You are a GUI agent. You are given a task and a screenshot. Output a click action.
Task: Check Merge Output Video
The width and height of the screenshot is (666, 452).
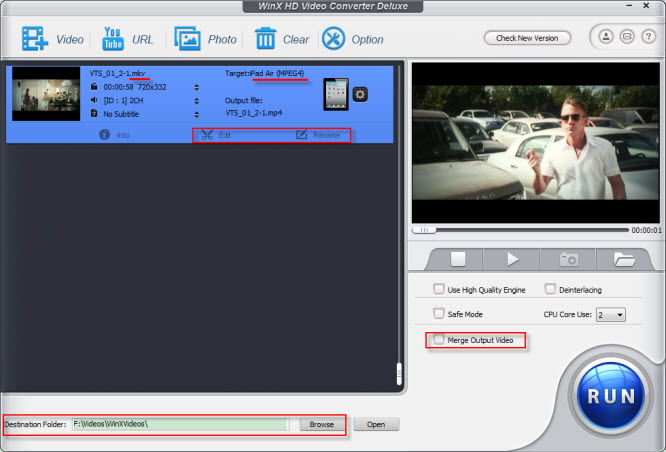439,339
